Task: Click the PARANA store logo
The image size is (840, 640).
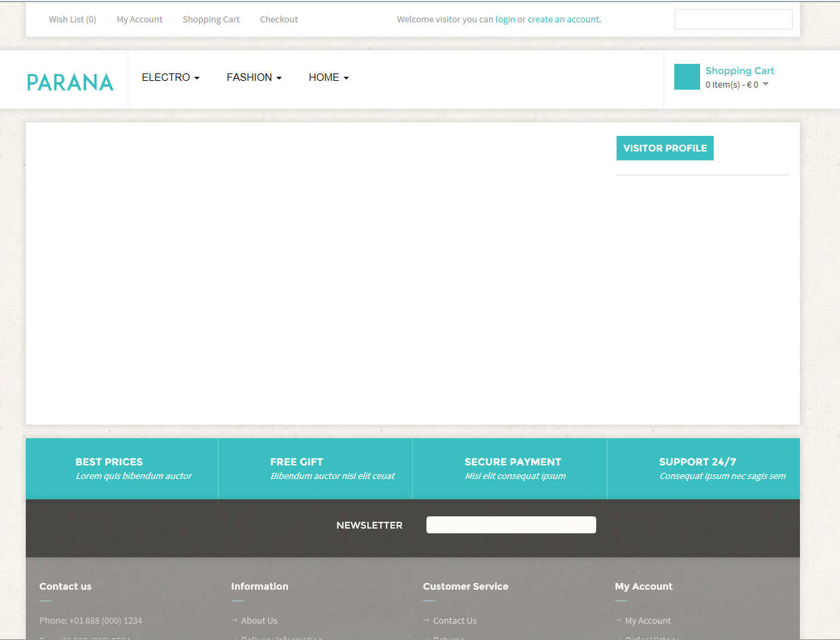Action: click(x=70, y=82)
